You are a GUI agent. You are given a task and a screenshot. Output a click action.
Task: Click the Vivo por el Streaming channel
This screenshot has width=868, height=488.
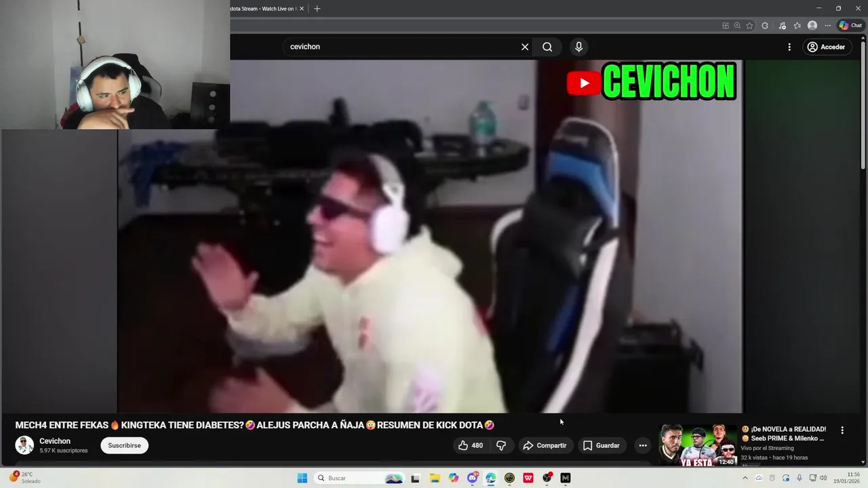coord(767,448)
